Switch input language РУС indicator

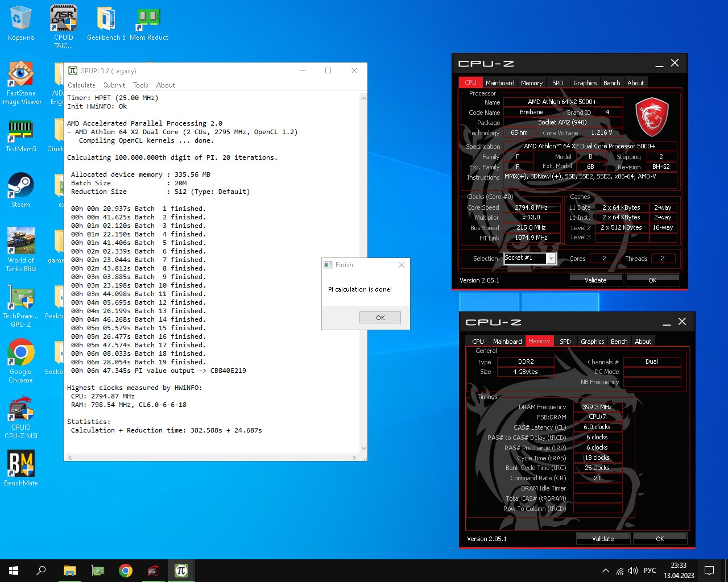pos(650,571)
